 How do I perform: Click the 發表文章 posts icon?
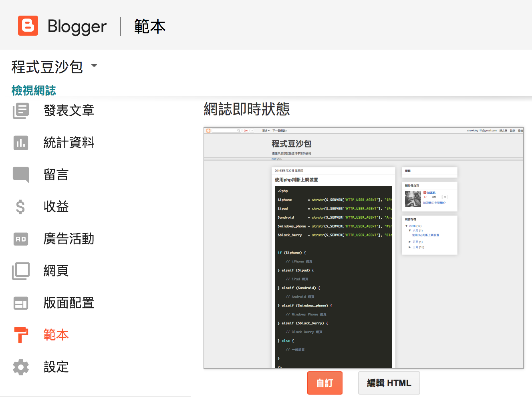[21, 111]
